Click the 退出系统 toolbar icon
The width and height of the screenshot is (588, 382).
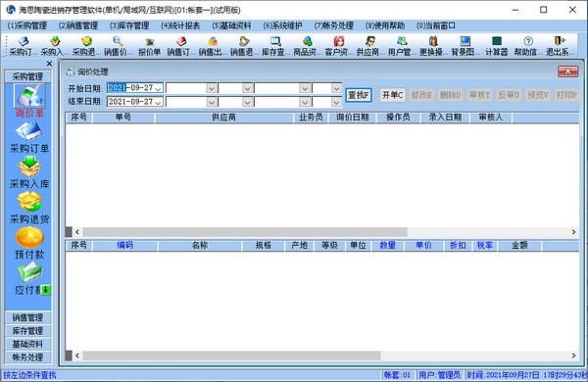coord(560,46)
